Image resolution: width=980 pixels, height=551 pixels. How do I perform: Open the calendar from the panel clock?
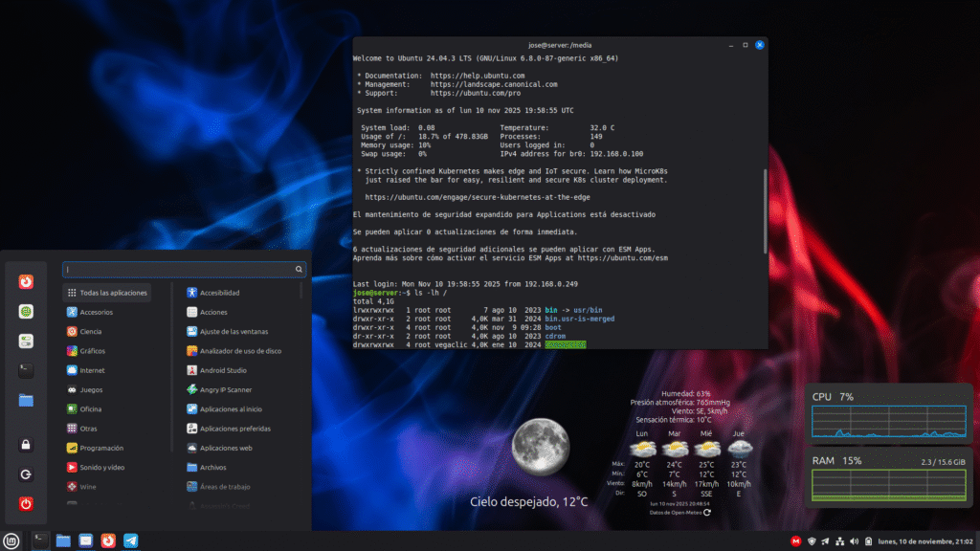coord(924,541)
